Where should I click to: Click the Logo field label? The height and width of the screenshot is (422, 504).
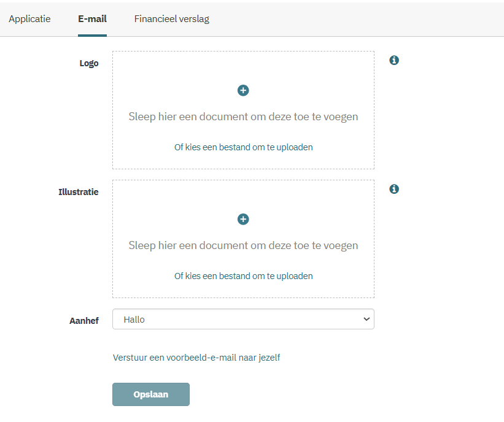pos(89,63)
